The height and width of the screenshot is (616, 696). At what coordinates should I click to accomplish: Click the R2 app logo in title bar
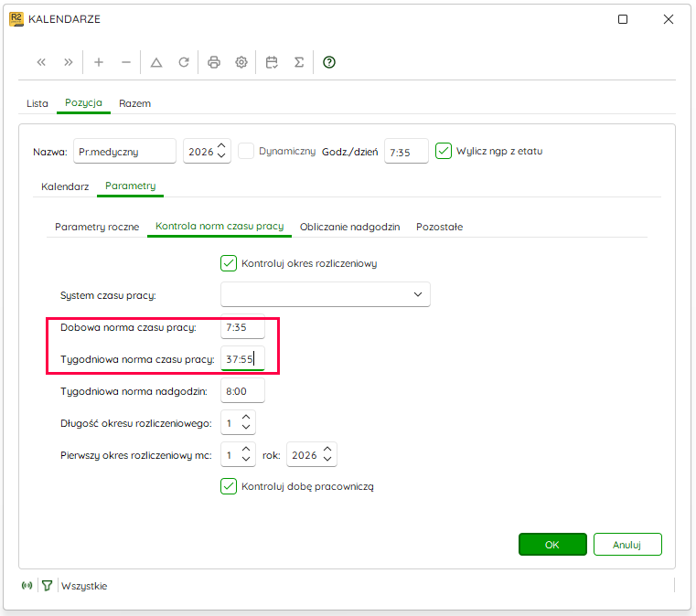(x=16, y=19)
